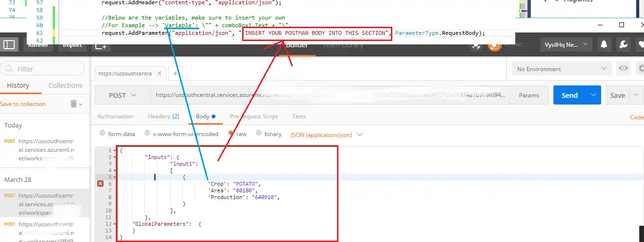
Task: Click the orange sync status icon
Action: pos(494,45)
